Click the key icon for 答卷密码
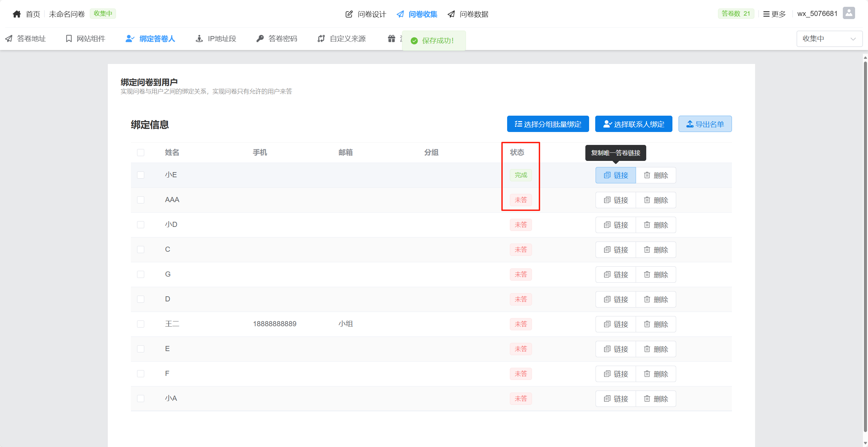Viewport: 868px width, 447px height. (x=260, y=38)
